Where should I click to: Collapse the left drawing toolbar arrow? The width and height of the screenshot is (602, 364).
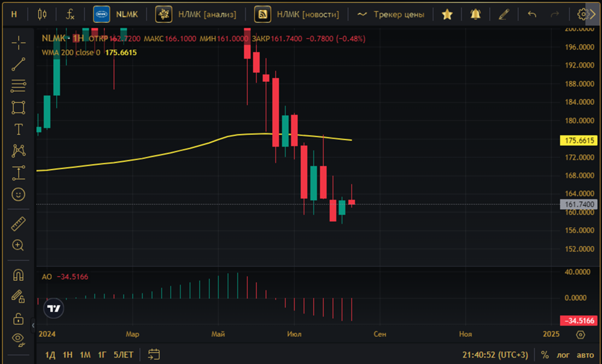(33, 325)
